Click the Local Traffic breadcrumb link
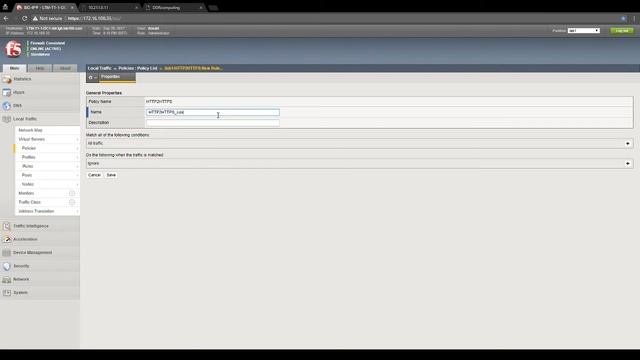Image resolution: width=640 pixels, height=360 pixels. [x=99, y=68]
